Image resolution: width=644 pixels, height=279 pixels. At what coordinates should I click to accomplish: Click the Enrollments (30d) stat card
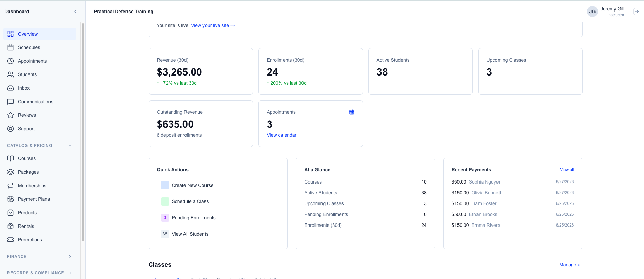click(311, 71)
